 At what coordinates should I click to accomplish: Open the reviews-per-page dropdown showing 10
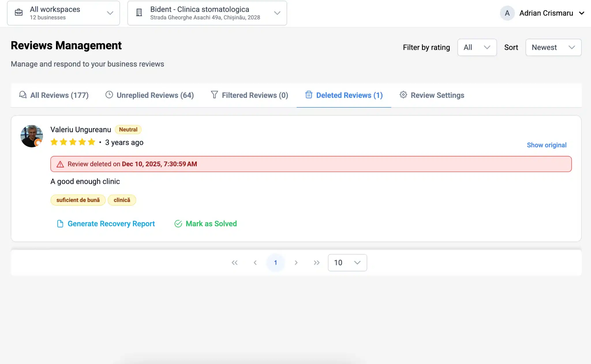pyautogui.click(x=347, y=262)
